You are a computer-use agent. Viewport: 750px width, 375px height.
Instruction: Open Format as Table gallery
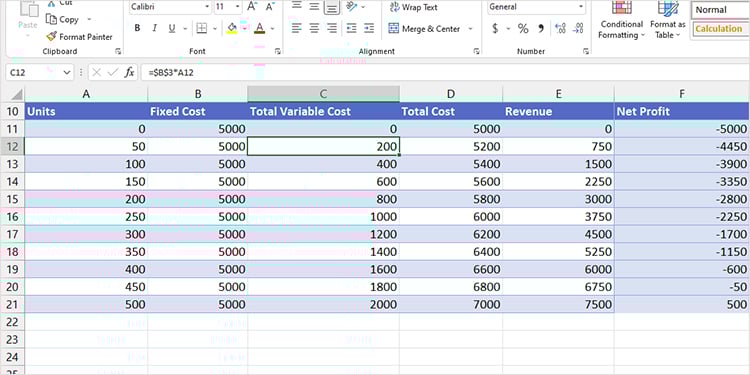[x=668, y=21]
